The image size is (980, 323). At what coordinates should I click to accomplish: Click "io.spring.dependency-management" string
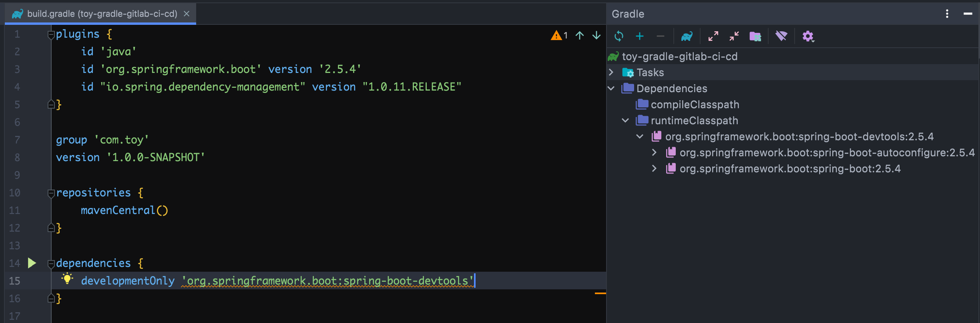click(203, 87)
